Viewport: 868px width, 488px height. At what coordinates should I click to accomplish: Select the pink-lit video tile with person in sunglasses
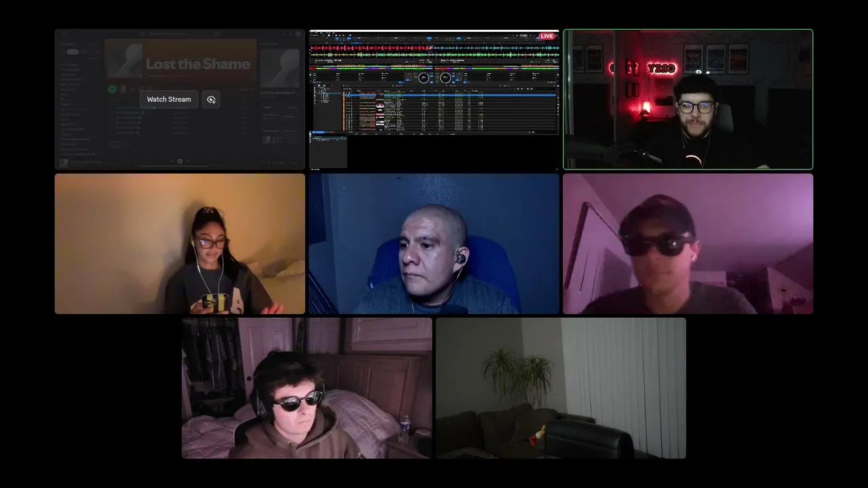click(688, 244)
